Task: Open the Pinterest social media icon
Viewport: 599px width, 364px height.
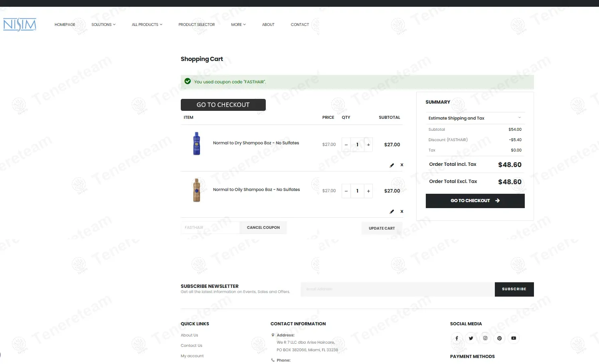Action: tap(499, 338)
